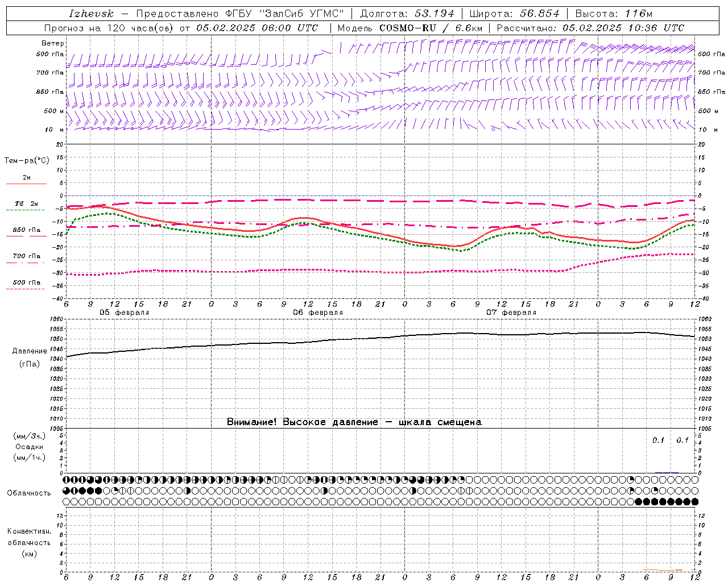
Task: Select the 'Широта: 56.854' latitude value
Action: (514, 14)
